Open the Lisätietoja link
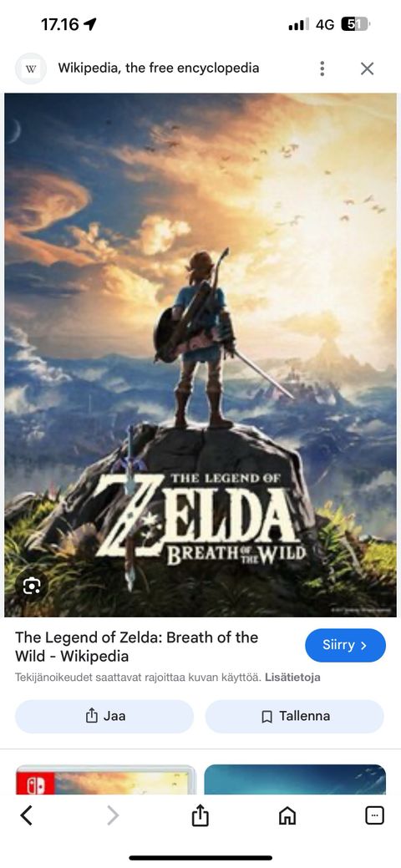This screenshot has height=868, width=401. point(292,677)
